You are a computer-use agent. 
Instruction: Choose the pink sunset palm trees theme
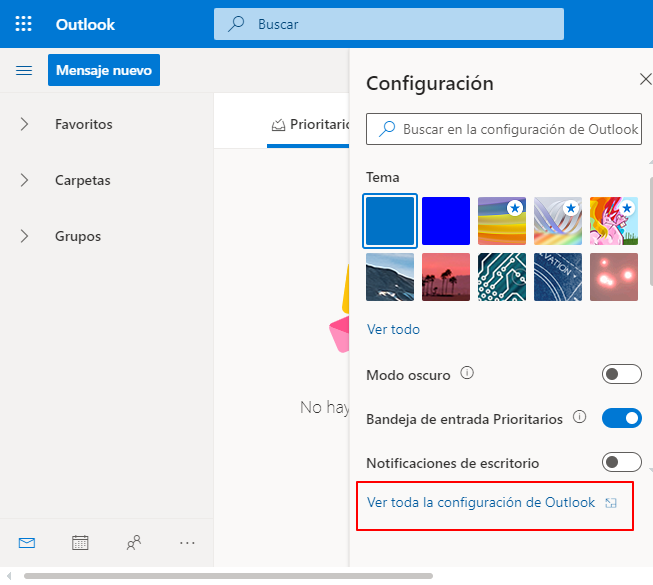[446, 277]
